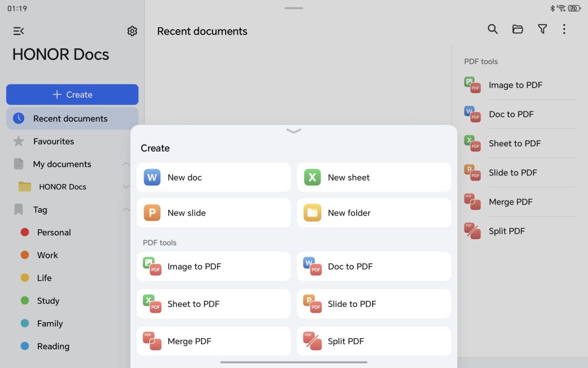Open settings via the gear icon
Image resolution: width=588 pixels, height=368 pixels.
point(132,31)
